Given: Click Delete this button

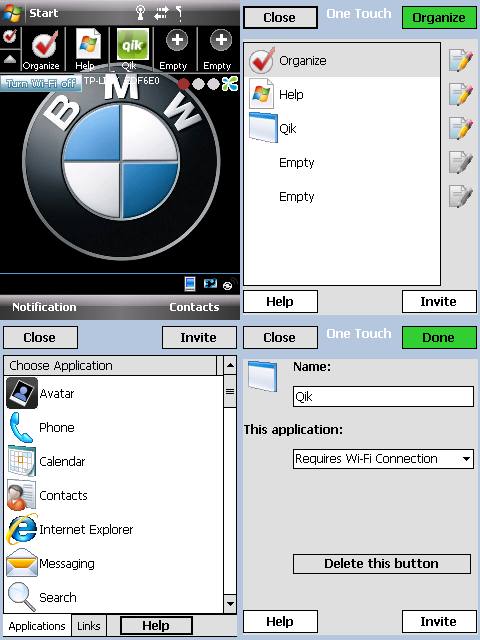Looking at the screenshot, I should point(382,563).
